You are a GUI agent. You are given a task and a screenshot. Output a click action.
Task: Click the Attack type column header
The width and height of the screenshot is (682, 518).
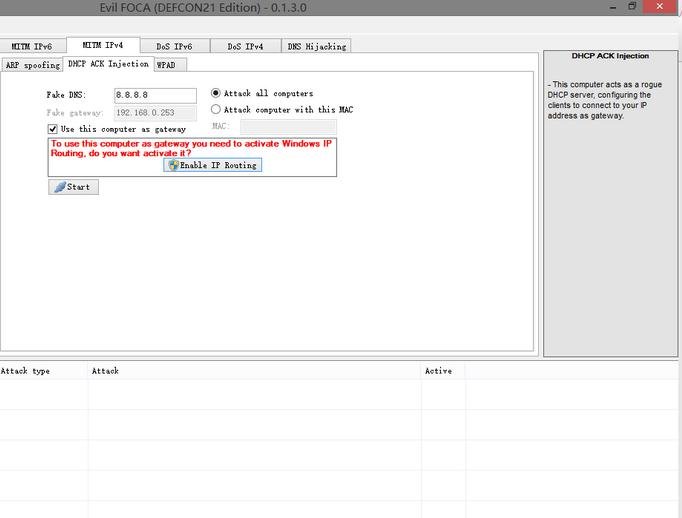click(x=43, y=371)
